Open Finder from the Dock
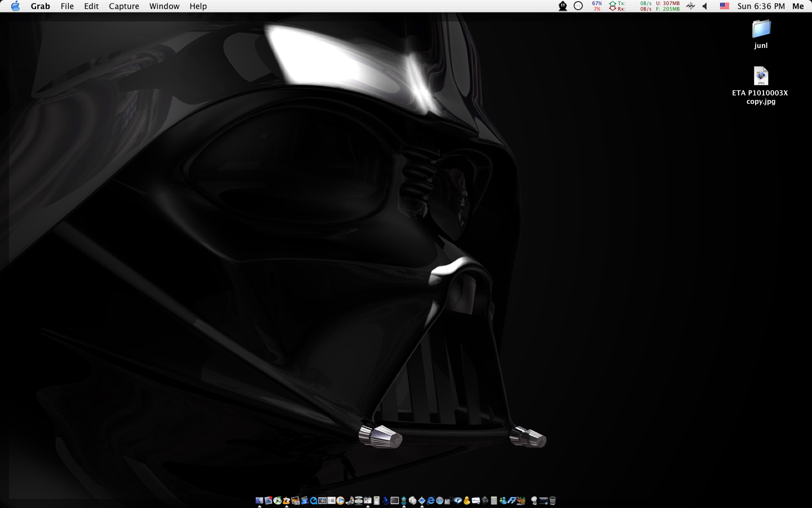The width and height of the screenshot is (812, 508). [x=259, y=501]
